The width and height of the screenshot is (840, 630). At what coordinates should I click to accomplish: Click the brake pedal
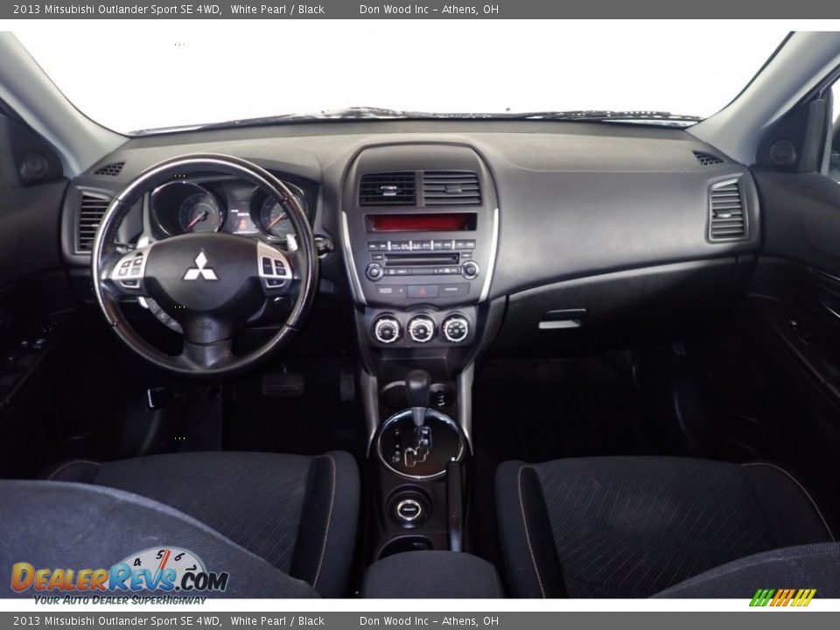(283, 383)
